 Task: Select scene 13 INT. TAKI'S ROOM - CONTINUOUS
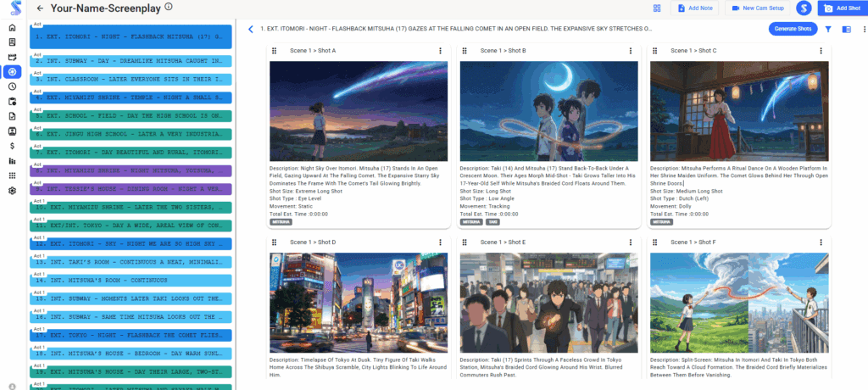click(x=131, y=262)
